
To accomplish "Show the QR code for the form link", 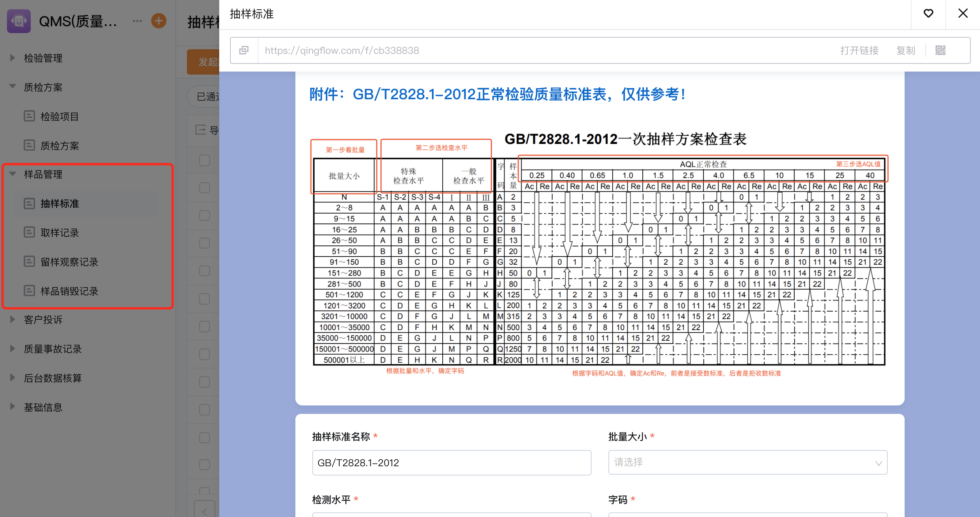I will [941, 50].
